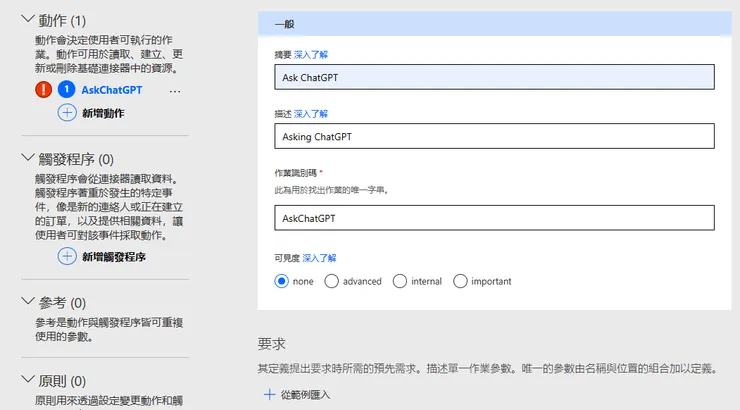Open the 深入了解 link next to 摘要

[x=311, y=55]
